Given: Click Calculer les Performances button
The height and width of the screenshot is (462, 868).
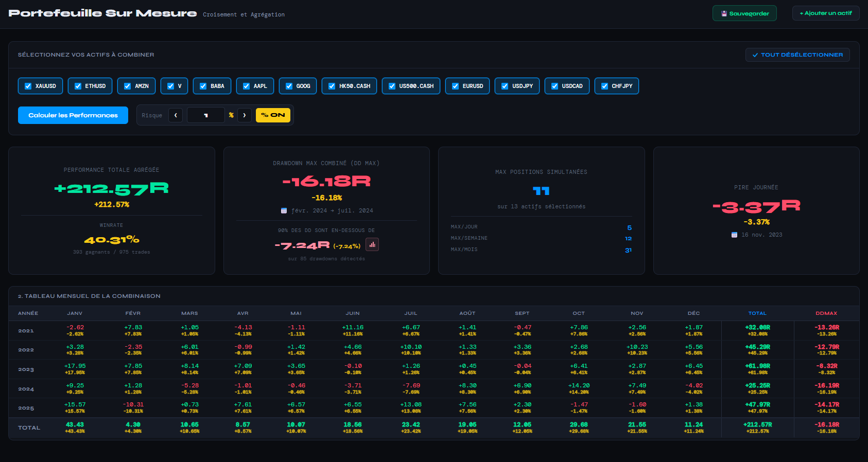Looking at the screenshot, I should click(x=73, y=115).
